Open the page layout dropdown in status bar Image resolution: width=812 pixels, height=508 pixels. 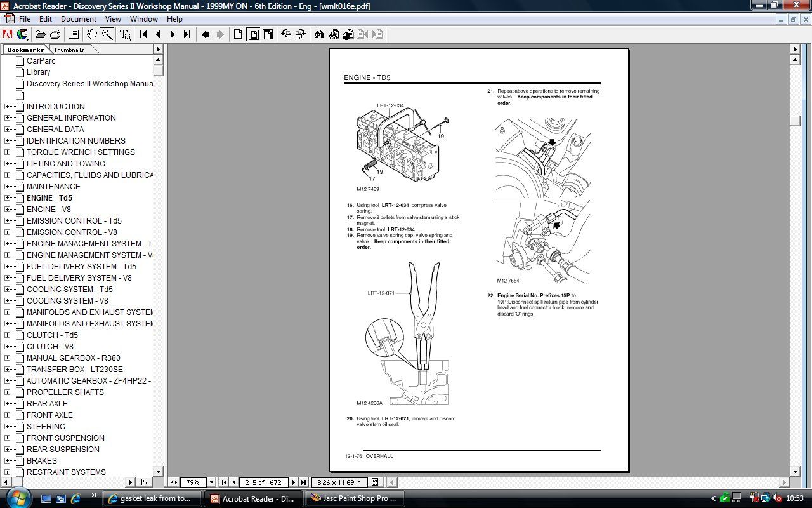tap(377, 482)
